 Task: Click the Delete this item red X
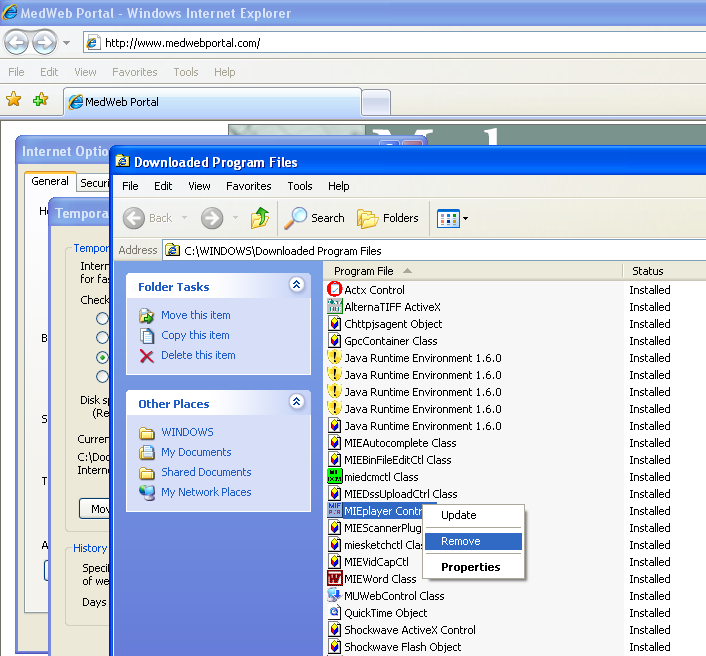(x=147, y=355)
